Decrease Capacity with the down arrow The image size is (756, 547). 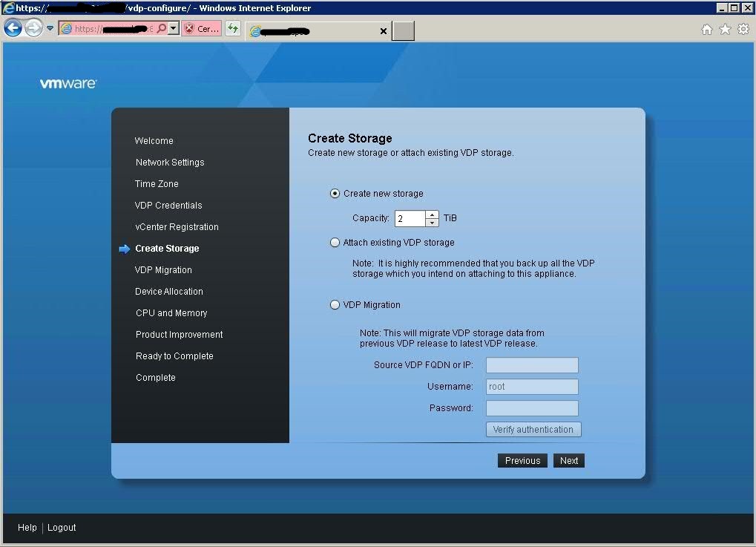(432, 223)
